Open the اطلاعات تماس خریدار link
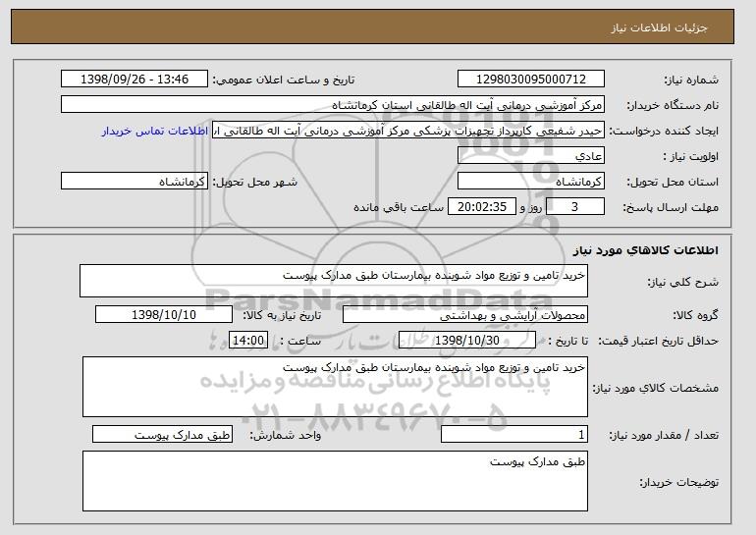This screenshot has height=535, width=756. click(x=155, y=132)
